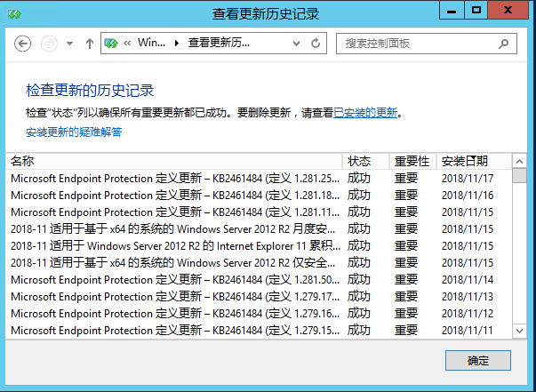Click the Windows Update icon in title bar
Screen dimensions: 536x392
[x=15, y=14]
